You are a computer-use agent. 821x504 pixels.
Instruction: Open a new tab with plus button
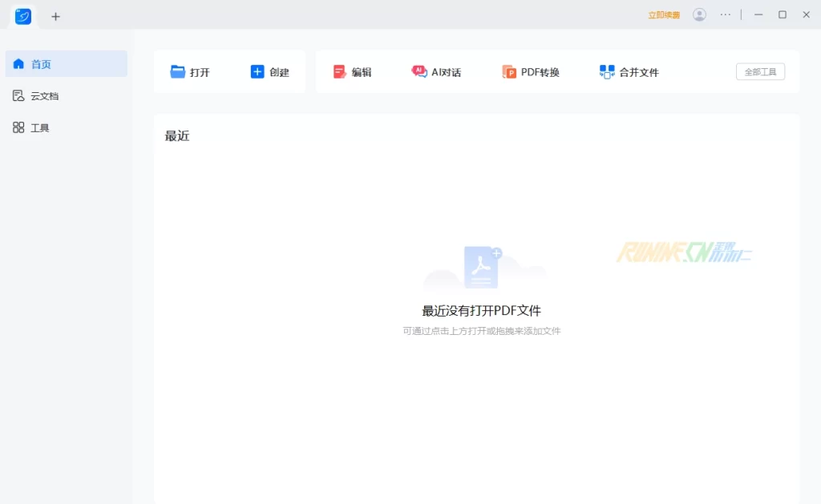click(x=55, y=16)
